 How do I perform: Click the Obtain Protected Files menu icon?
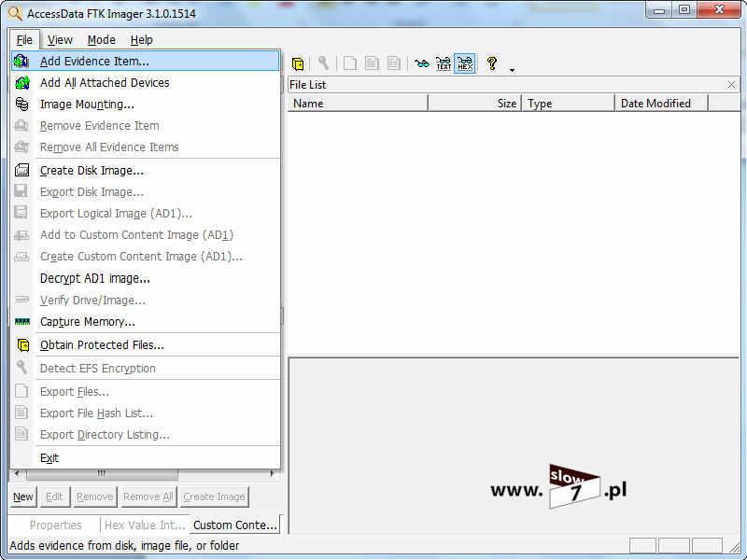point(22,344)
